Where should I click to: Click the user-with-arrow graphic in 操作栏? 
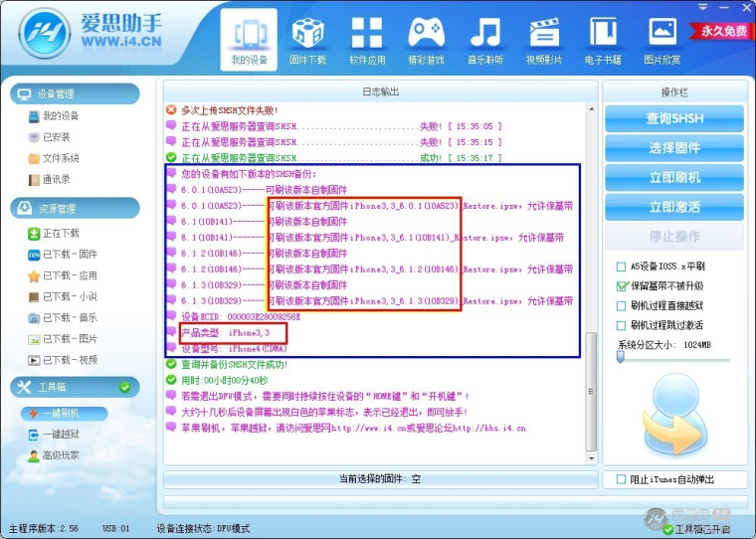point(675,416)
